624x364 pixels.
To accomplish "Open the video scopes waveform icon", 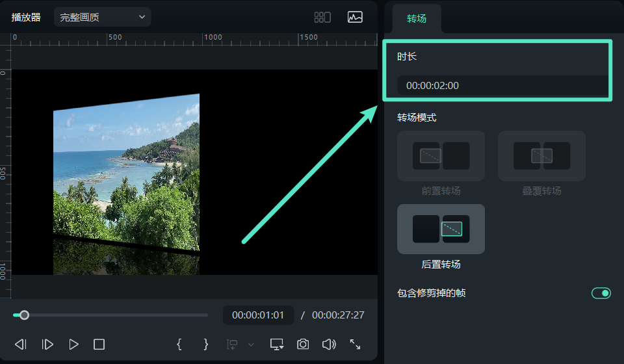I will pos(355,17).
